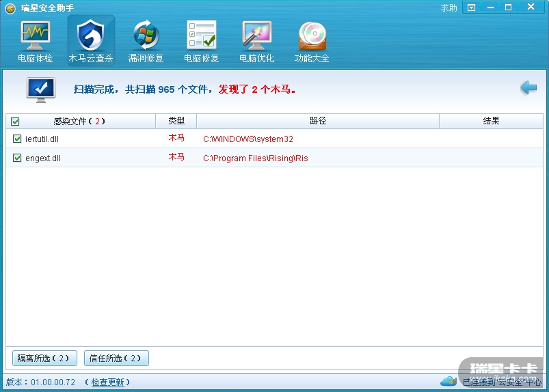Click the 信任所选 (2) button
The width and height of the screenshot is (549, 392).
click(x=116, y=358)
